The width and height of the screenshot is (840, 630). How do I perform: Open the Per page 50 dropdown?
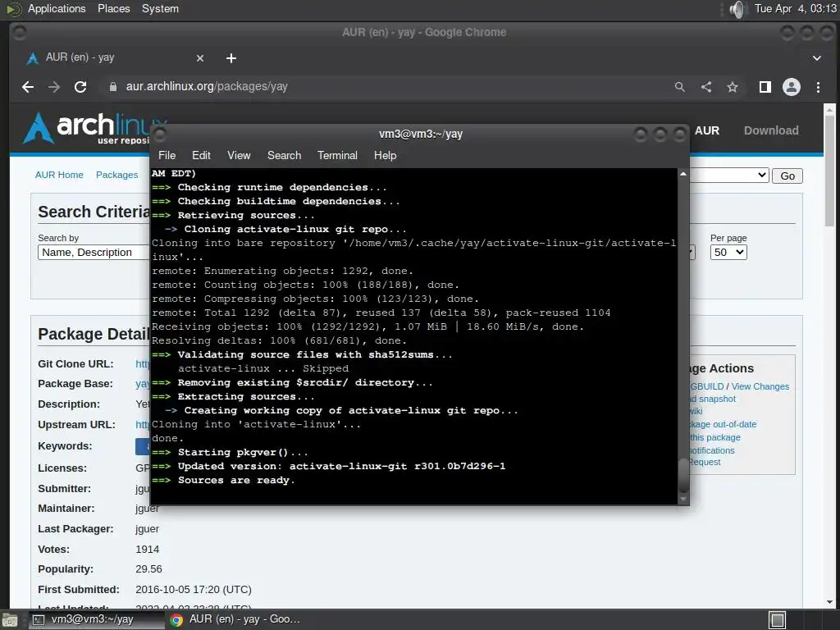[x=728, y=253]
